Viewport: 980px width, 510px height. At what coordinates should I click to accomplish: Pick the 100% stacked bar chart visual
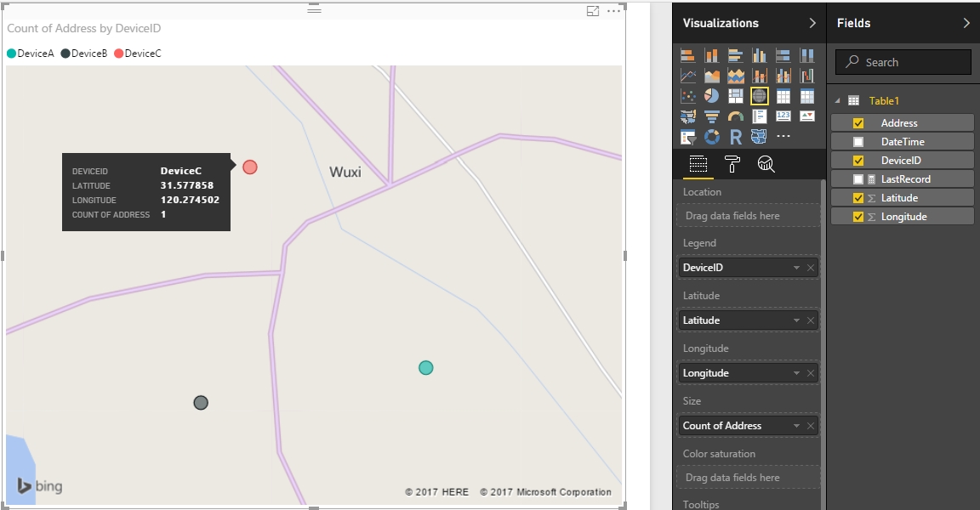coord(783,56)
